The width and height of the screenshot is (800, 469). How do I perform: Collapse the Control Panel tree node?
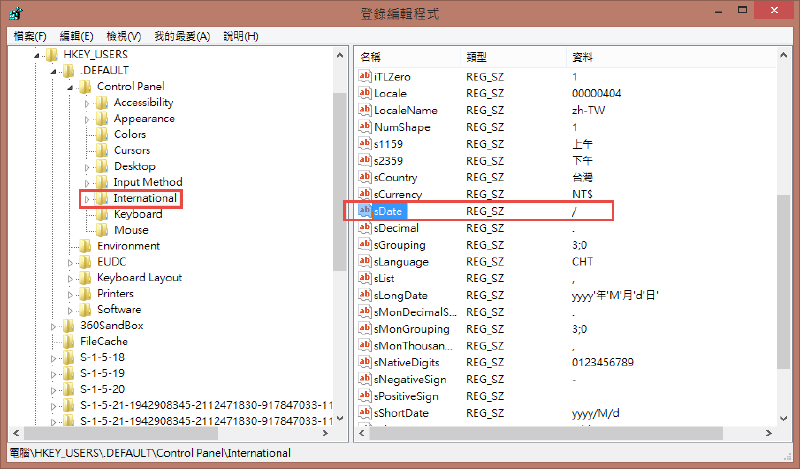pos(71,87)
